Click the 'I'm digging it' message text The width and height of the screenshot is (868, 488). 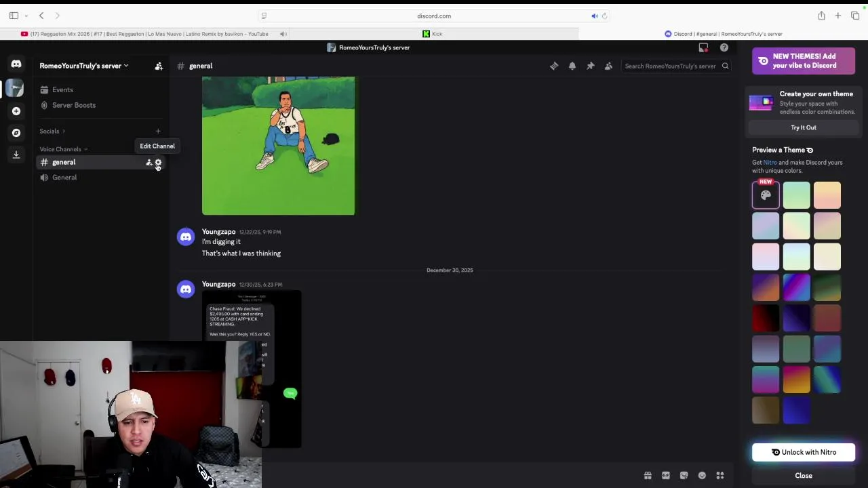(x=221, y=242)
